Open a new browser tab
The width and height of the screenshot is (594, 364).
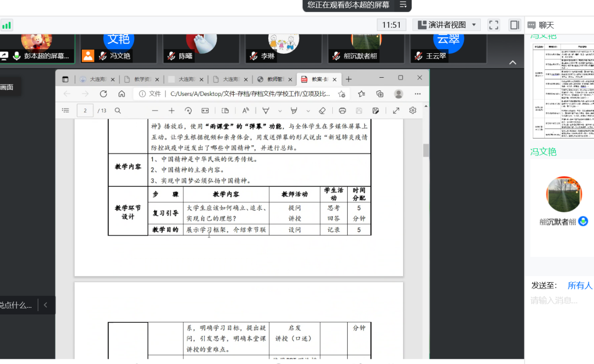click(348, 79)
